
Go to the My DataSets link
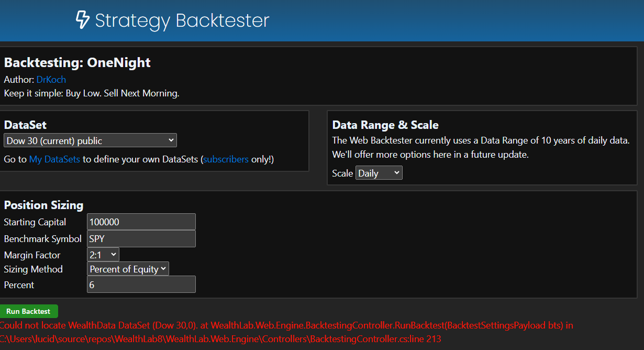click(x=54, y=159)
